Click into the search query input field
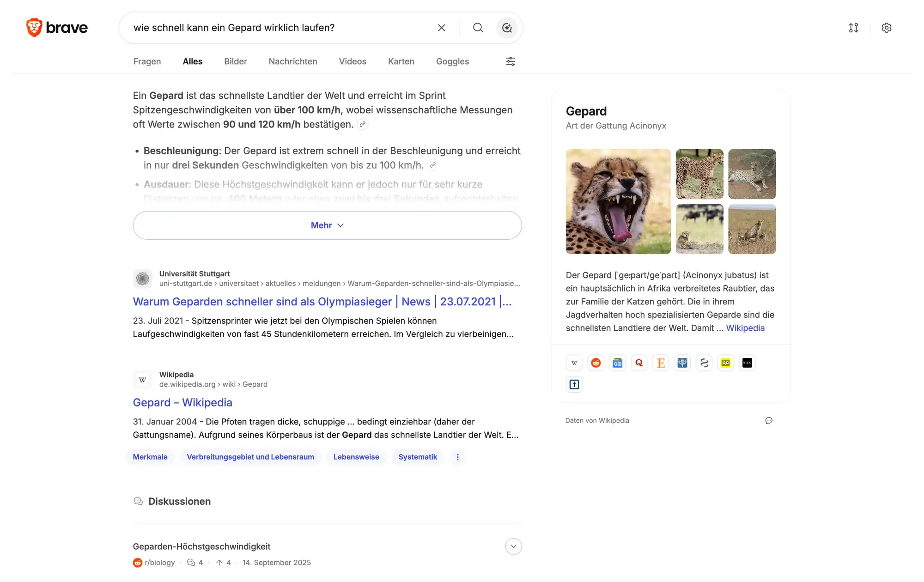 [x=280, y=28]
